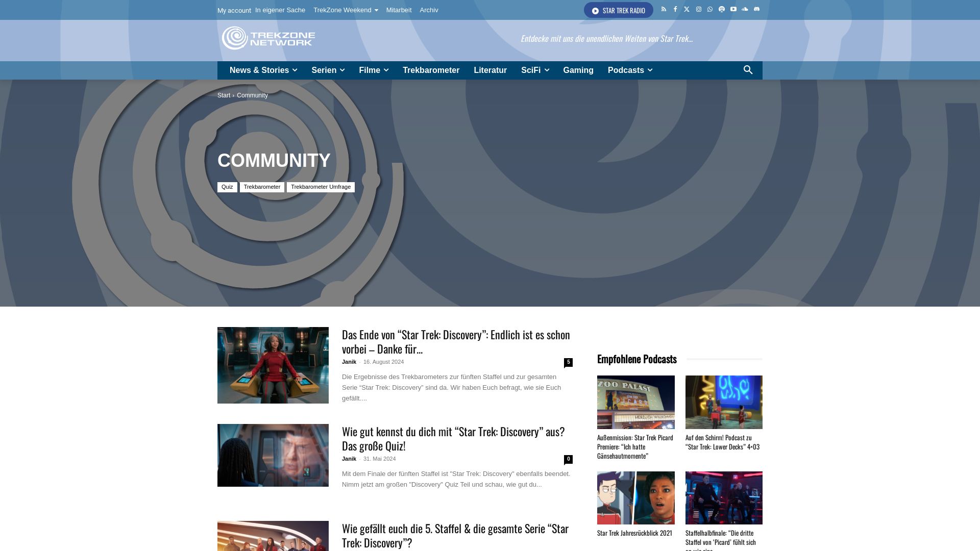Open the X (Twitter) profile icon
This screenshot has height=551, width=980.
(x=687, y=9)
